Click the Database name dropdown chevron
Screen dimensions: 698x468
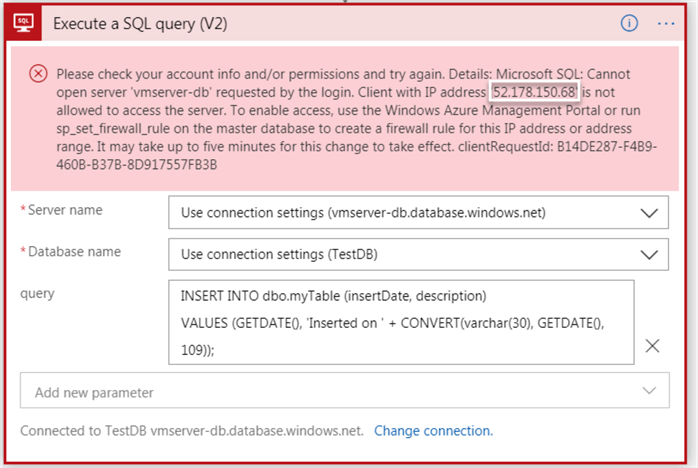(650, 255)
